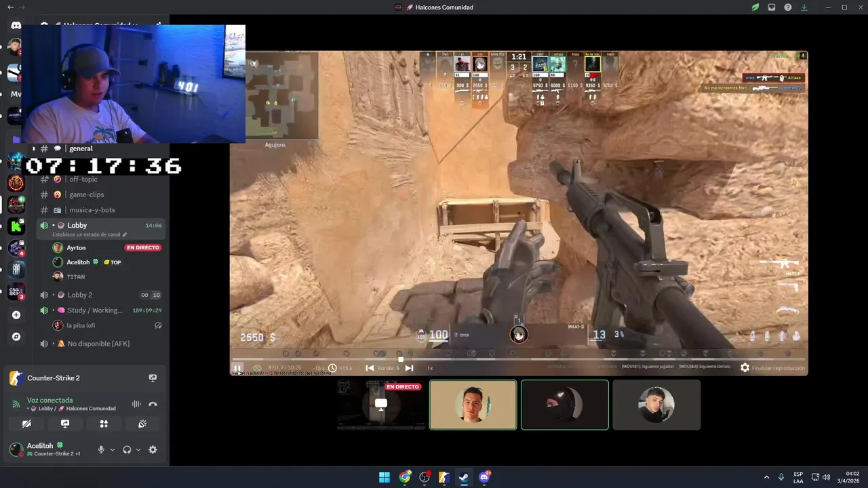Click the green download update icon
Viewport: 868px width, 488px height.
pyautogui.click(x=804, y=7)
